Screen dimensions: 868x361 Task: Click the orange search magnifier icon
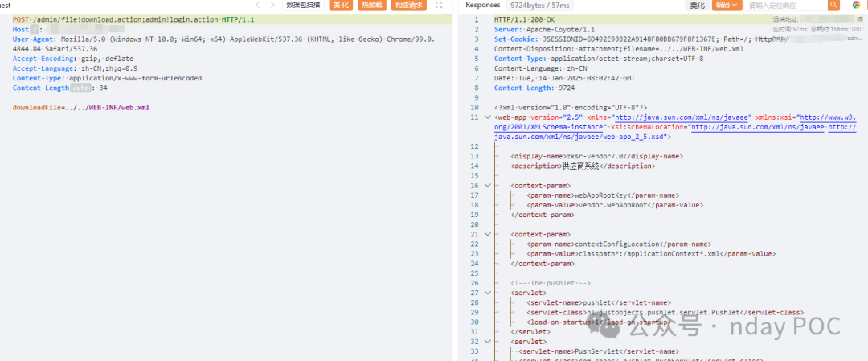click(833, 5)
